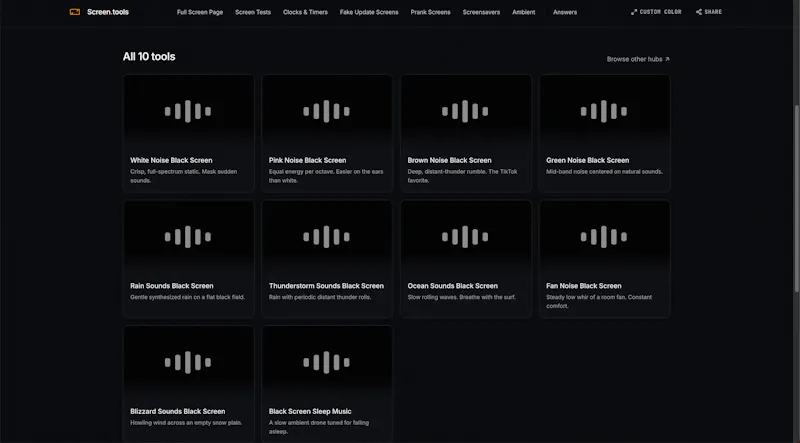Go to the Ambient section
The image size is (800, 443).
tap(523, 12)
